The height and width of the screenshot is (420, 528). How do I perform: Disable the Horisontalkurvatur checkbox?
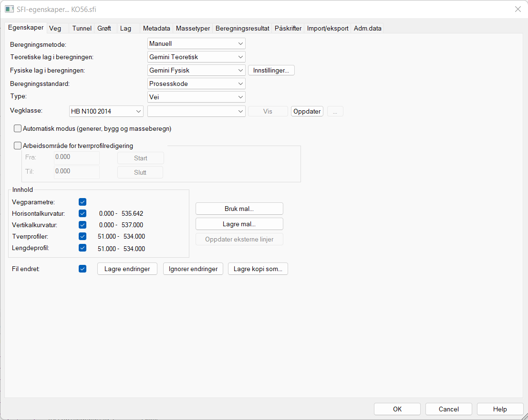click(x=83, y=213)
